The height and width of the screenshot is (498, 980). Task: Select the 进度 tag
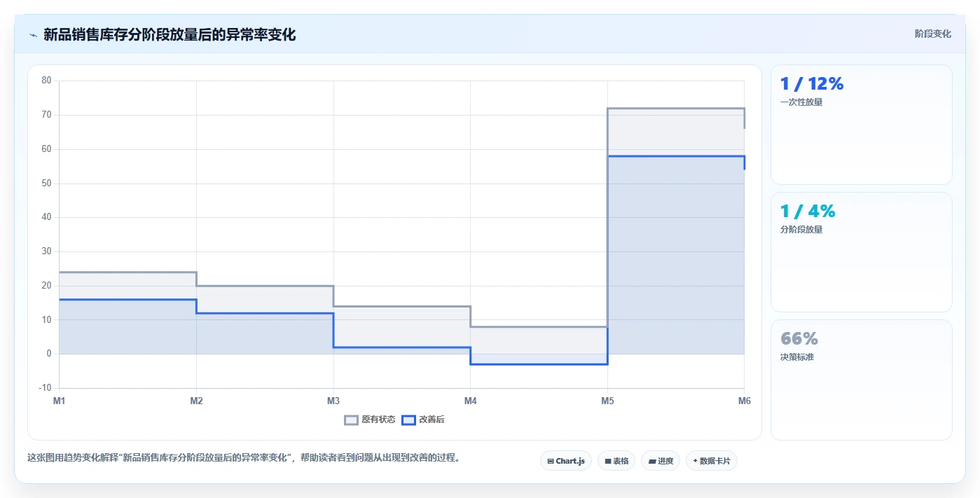pyautogui.click(x=661, y=461)
